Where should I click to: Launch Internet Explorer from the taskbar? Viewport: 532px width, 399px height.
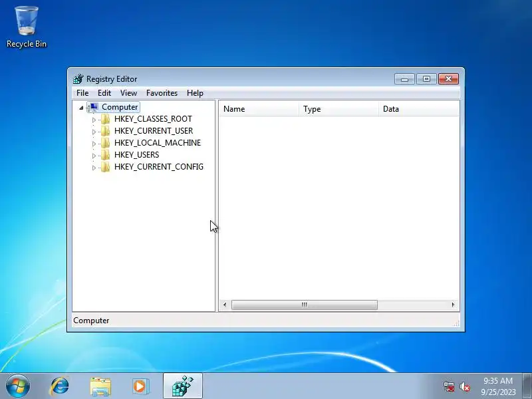click(60, 386)
